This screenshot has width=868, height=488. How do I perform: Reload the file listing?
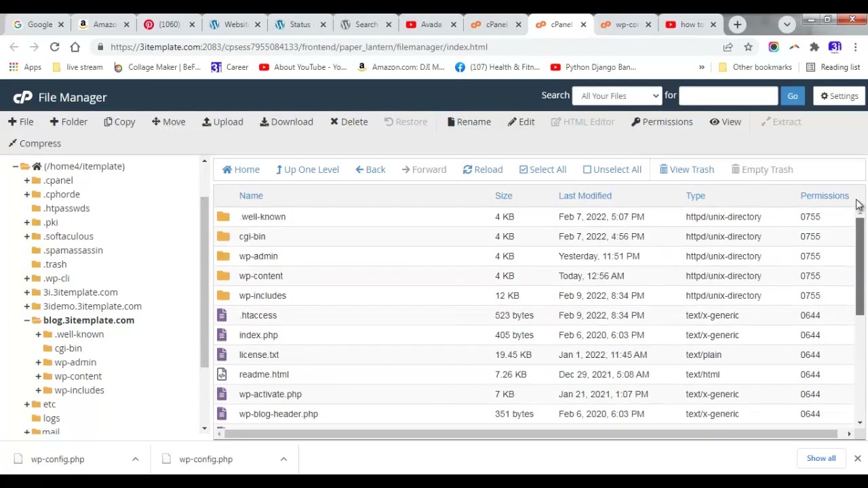[483, 169]
